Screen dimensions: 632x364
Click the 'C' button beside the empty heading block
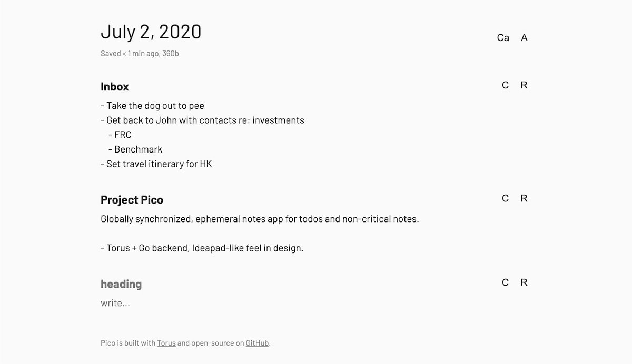[505, 282]
